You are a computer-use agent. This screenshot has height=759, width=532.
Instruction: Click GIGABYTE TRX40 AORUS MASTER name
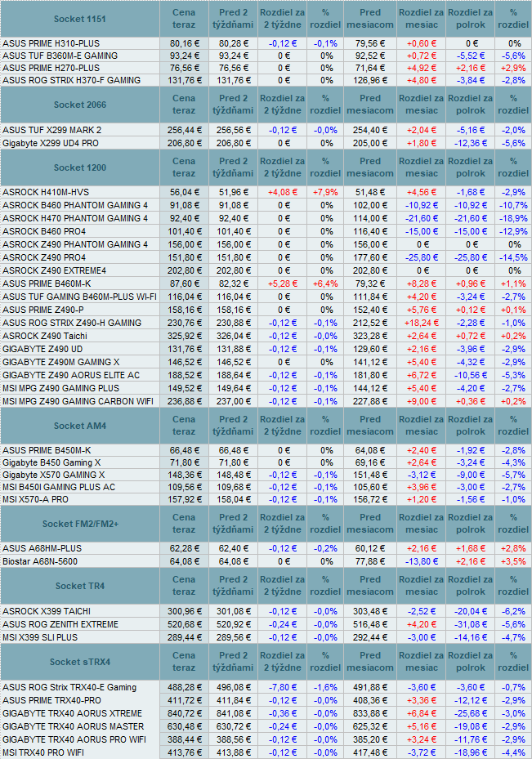[73, 726]
